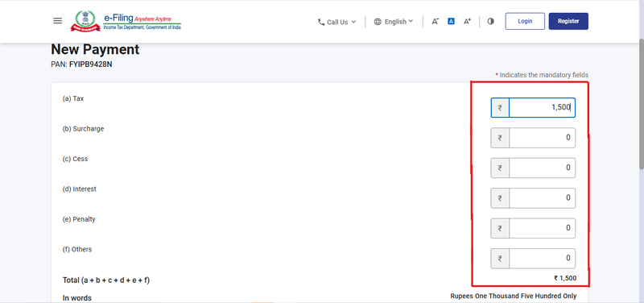Focus the Others amount input field
The image size is (644, 303).
tap(542, 258)
